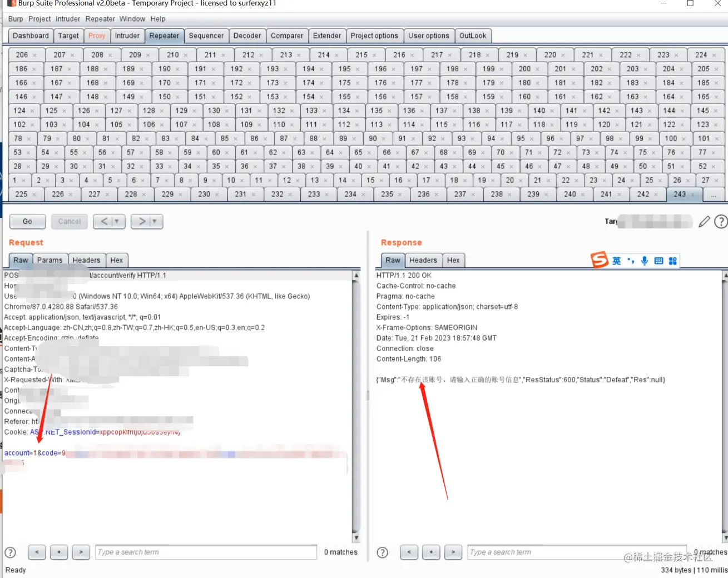This screenshot has height=578, width=728.
Task: Toggle Sogou English/Chinese mode icon
Action: click(617, 261)
